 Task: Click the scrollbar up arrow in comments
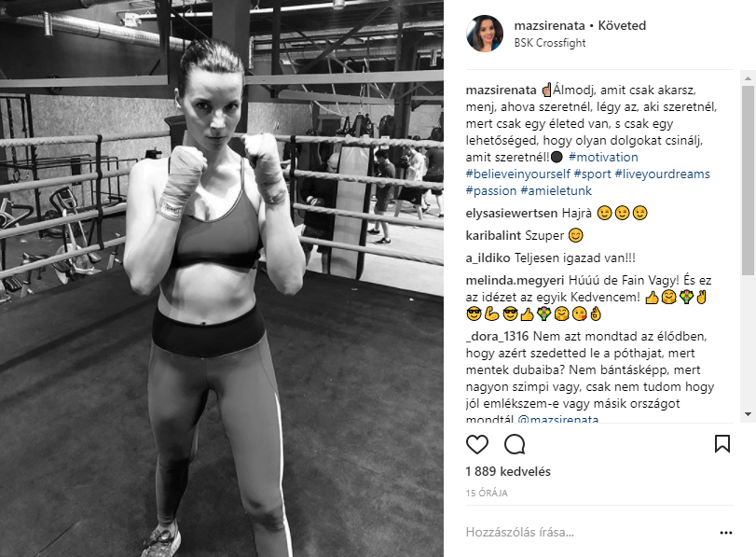click(748, 77)
